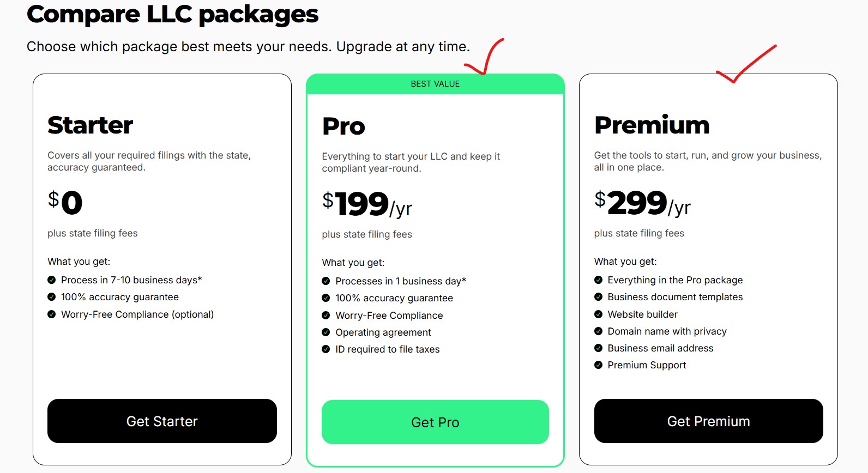Click checkmark icon beside Process in 7-10 business days
The width and height of the screenshot is (868, 473).
[x=52, y=280]
